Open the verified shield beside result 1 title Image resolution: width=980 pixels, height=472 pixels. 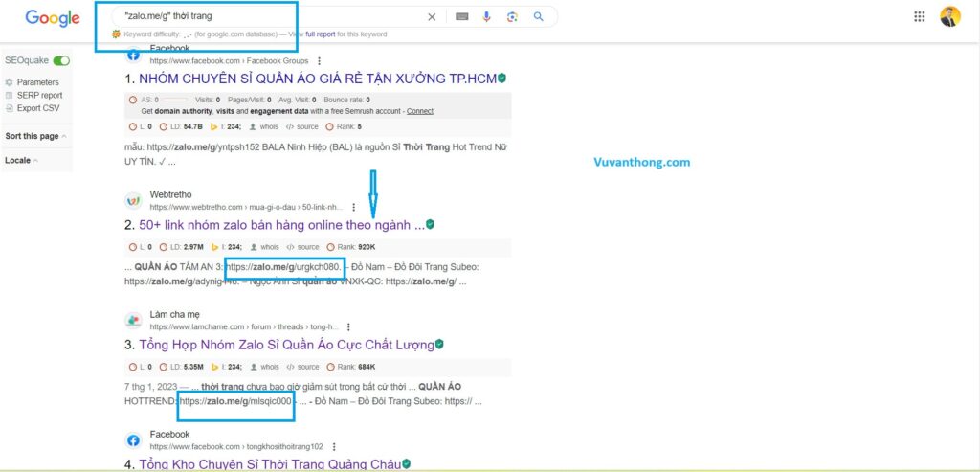[501, 79]
